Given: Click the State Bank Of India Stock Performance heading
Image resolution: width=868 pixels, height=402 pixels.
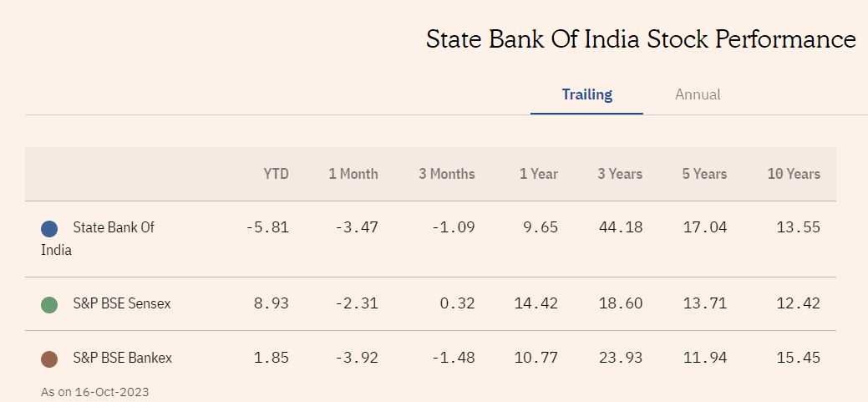Looking at the screenshot, I should (x=641, y=39).
